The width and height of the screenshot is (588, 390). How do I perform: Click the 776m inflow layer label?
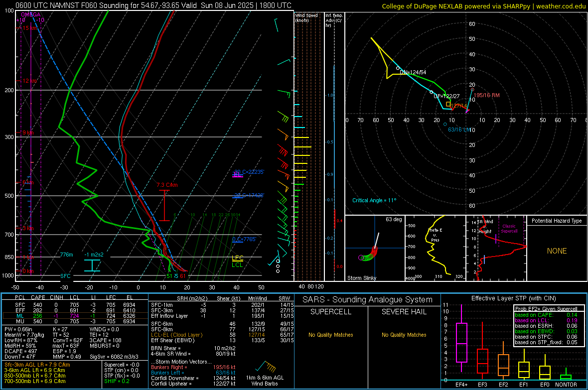(x=67, y=255)
